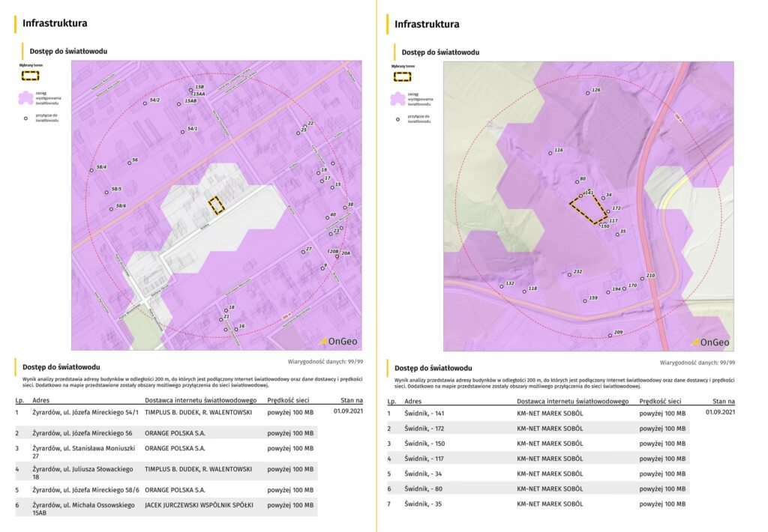This screenshot has width=768, height=532.
Task: Click 'JACEK JURCZEWSKI WSPÓLNIK SPÓŁKI' provider entry
Action: (x=199, y=505)
